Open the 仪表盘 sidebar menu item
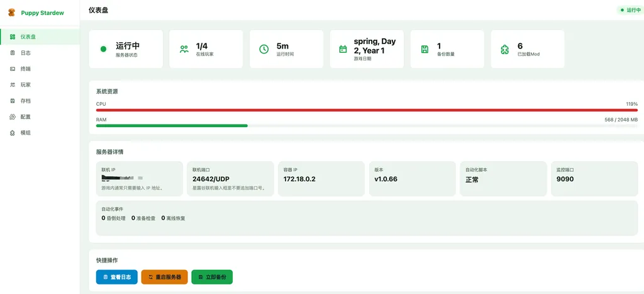The height and width of the screenshot is (294, 644). (40, 37)
